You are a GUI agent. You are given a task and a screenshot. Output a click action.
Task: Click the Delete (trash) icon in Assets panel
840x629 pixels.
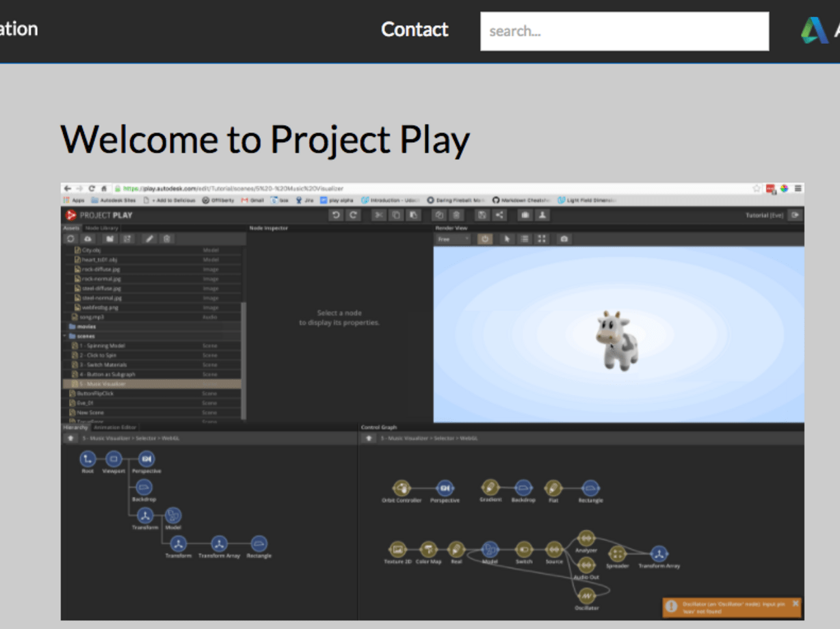click(x=166, y=238)
